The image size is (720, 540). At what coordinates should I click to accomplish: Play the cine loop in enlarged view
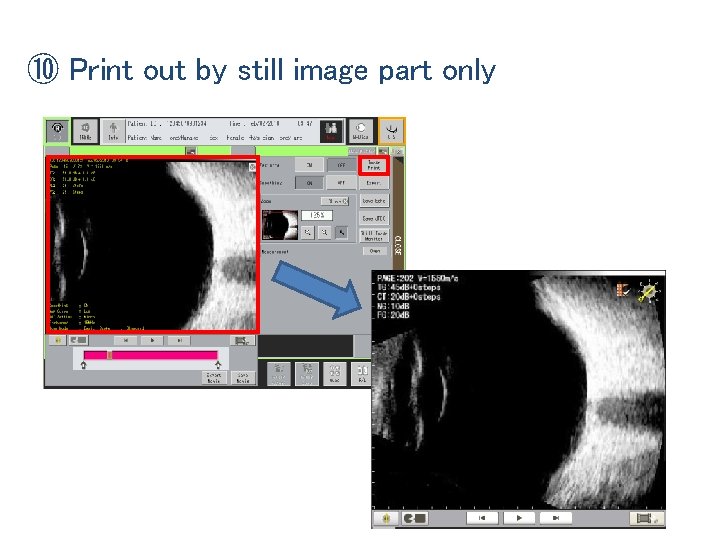(x=519, y=518)
